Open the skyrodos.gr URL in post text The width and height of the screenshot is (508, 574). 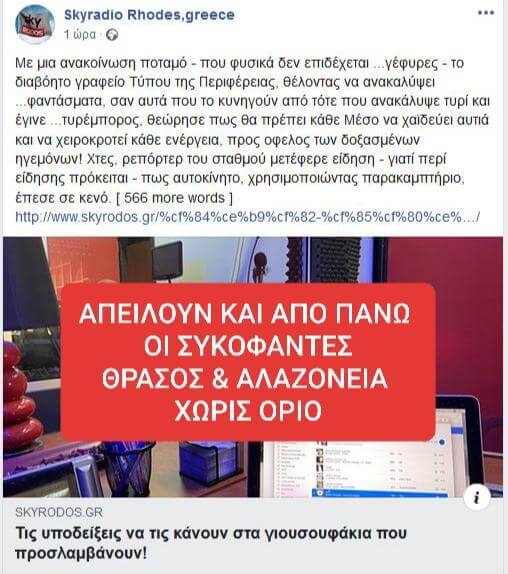247,217
